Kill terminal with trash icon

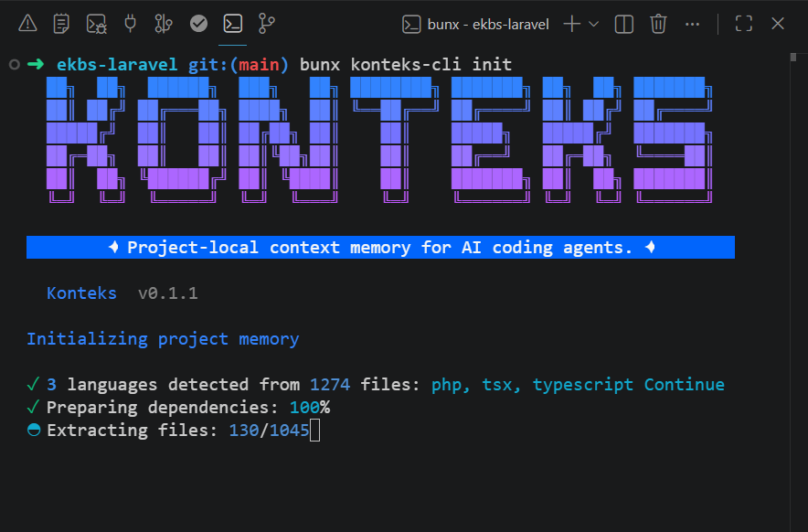coord(658,24)
